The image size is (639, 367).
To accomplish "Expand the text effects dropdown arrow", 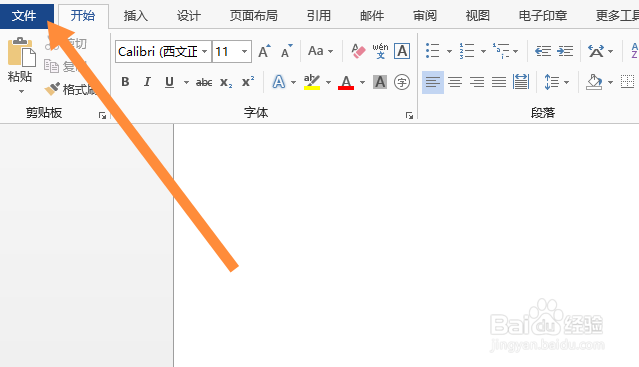I will (293, 83).
